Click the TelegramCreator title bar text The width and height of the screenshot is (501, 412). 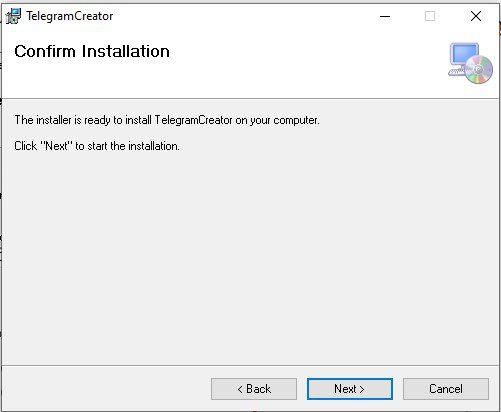pyautogui.click(x=70, y=16)
